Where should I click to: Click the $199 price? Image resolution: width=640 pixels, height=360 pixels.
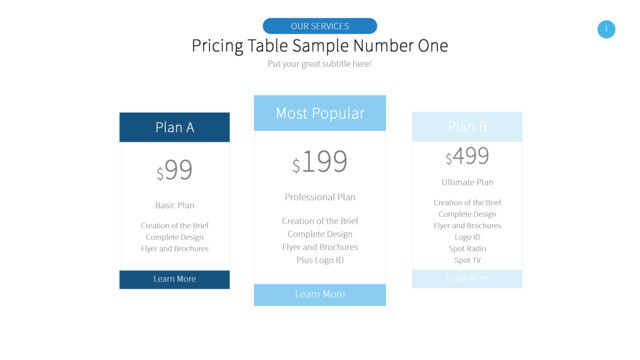pyautogui.click(x=320, y=162)
